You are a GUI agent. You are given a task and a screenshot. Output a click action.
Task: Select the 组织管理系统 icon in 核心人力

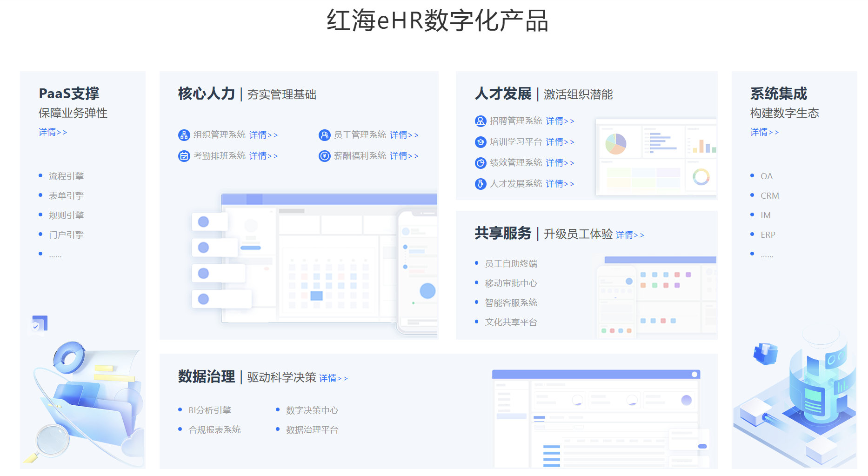(183, 134)
